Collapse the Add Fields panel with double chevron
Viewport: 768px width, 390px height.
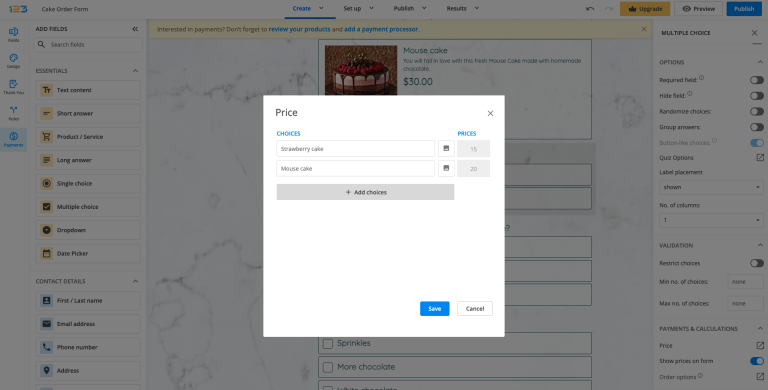point(135,29)
